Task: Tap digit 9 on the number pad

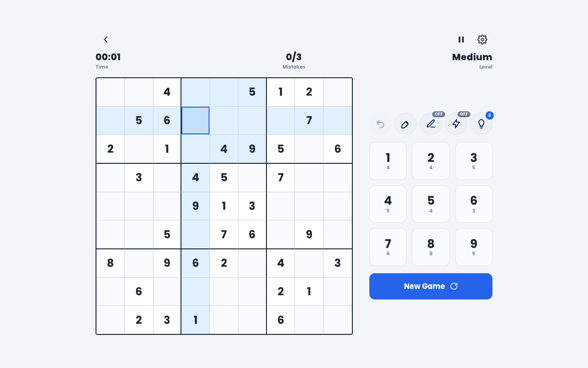Action: pos(474,247)
